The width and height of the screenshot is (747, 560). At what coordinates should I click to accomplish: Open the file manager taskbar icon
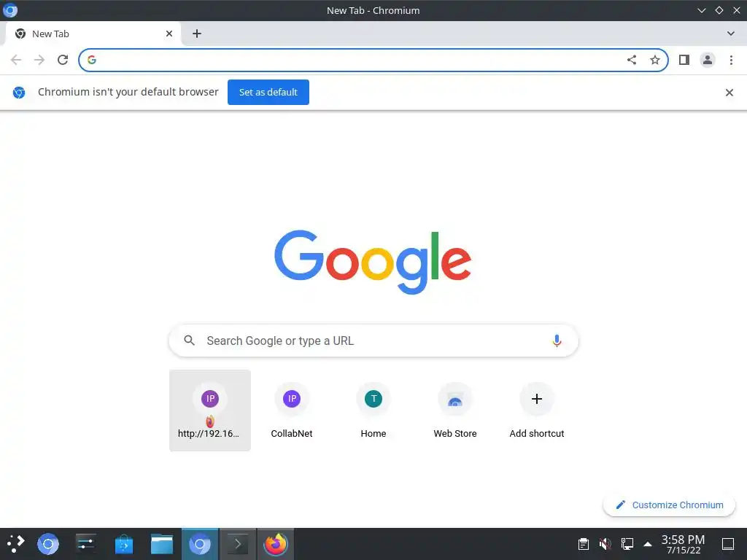pos(162,544)
